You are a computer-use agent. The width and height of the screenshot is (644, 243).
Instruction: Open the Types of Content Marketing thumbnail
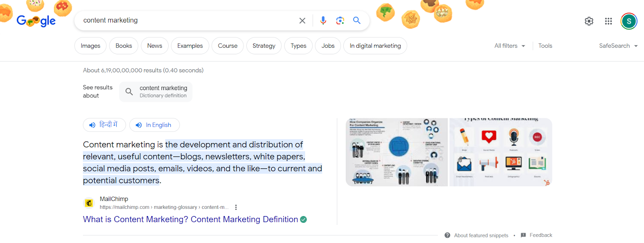pos(500,152)
